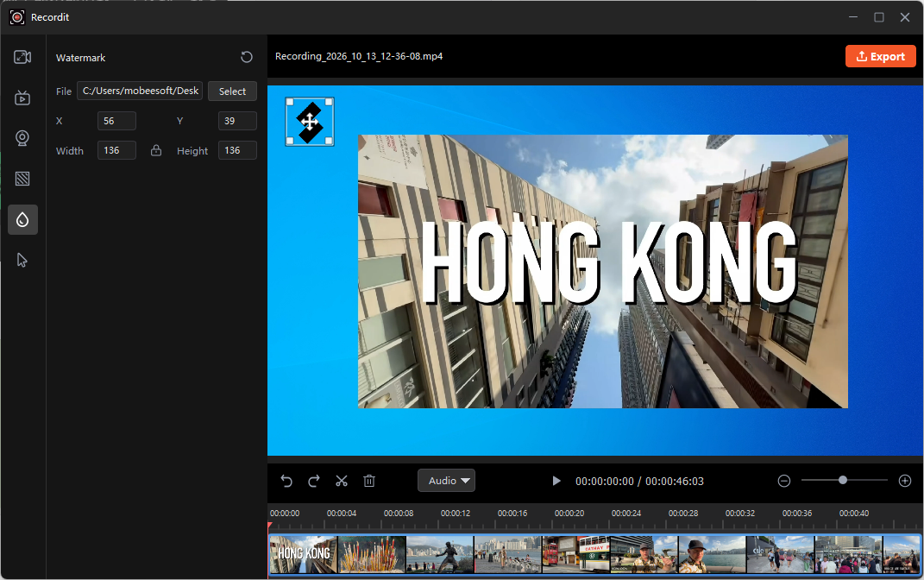The width and height of the screenshot is (924, 580).
Task: Click the Recording_2026_10_13_12-36-08.mp4 file name
Action: [x=359, y=57]
